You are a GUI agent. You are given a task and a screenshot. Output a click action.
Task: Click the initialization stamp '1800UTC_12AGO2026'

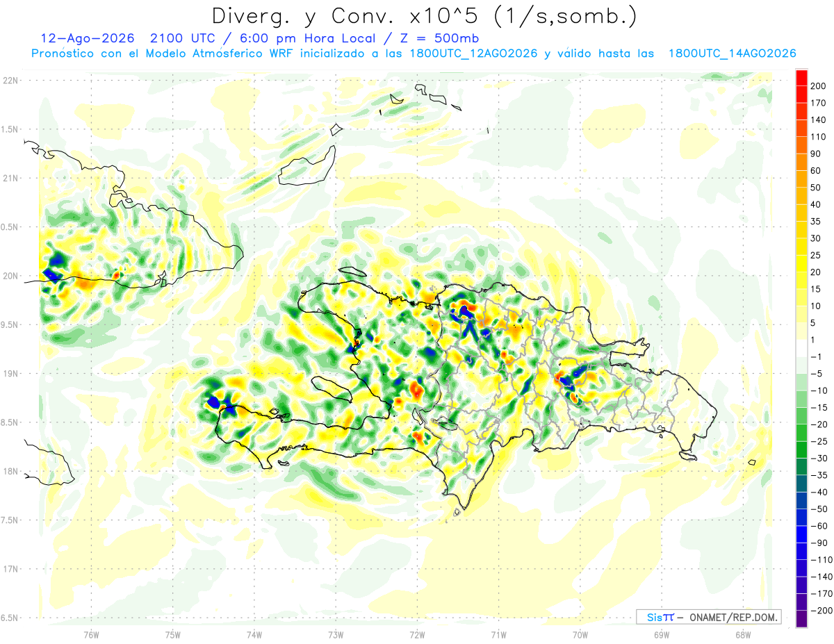tap(473, 53)
